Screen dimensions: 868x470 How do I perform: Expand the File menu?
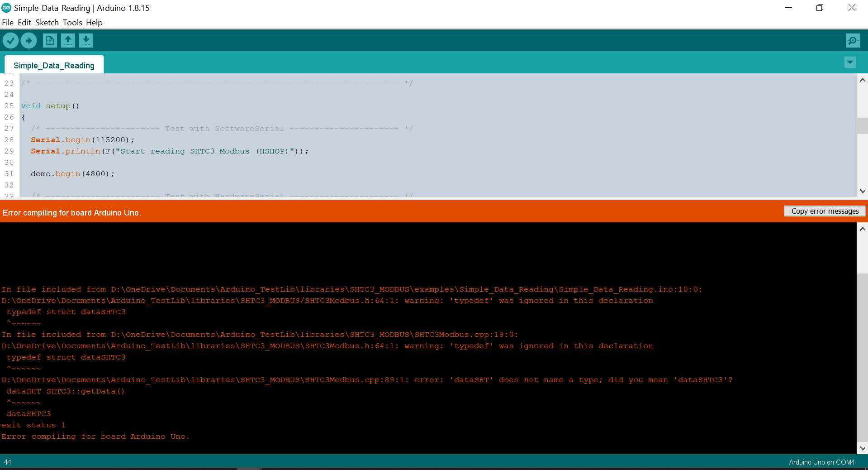pyautogui.click(x=7, y=22)
